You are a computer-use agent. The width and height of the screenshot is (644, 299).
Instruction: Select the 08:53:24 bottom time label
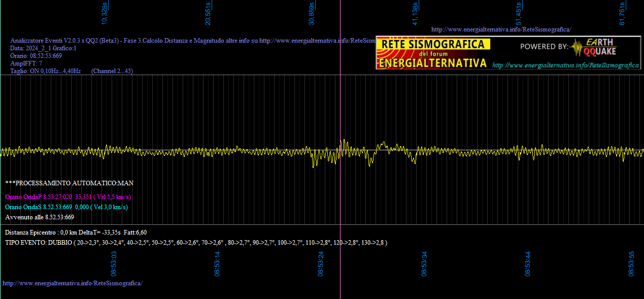click(x=321, y=263)
